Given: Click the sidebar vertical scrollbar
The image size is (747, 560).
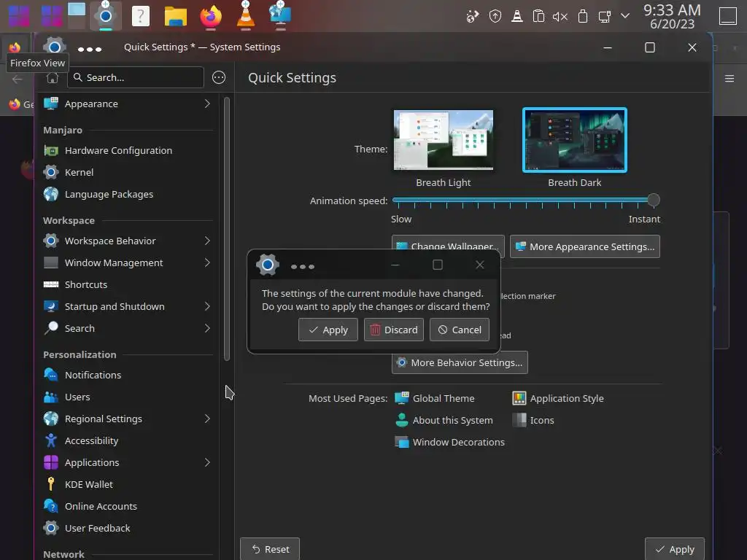Looking at the screenshot, I should click(227, 228).
